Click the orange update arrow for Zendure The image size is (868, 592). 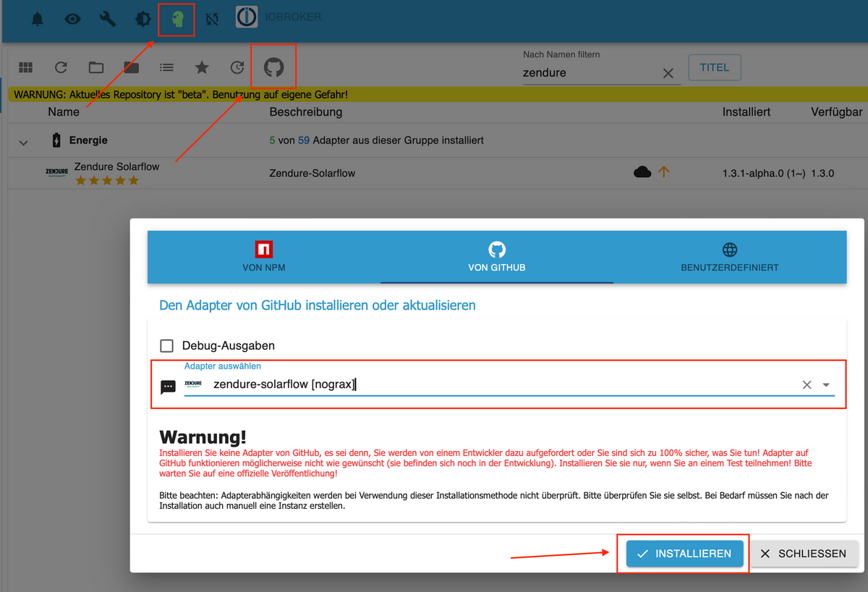[664, 172]
